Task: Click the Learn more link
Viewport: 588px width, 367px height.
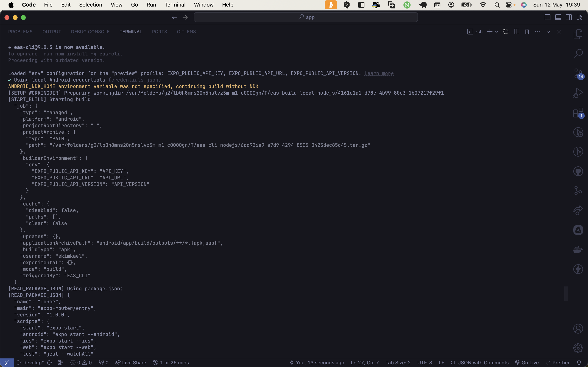Action: (379, 73)
